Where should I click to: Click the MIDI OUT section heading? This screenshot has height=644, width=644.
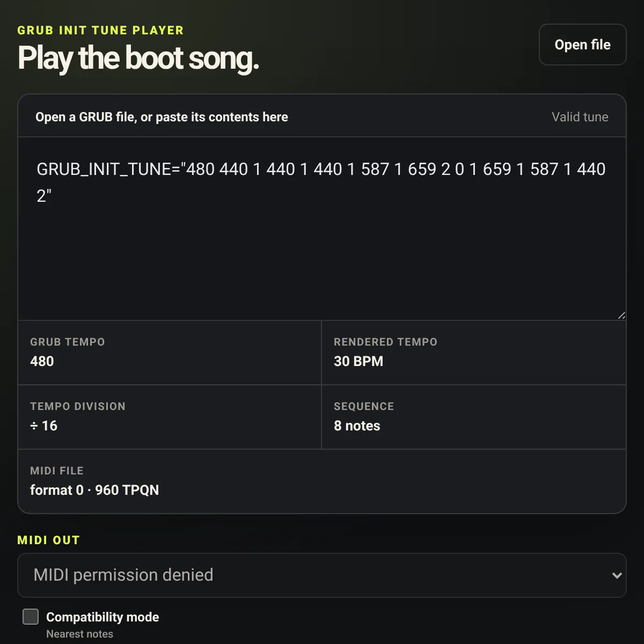[48, 540]
